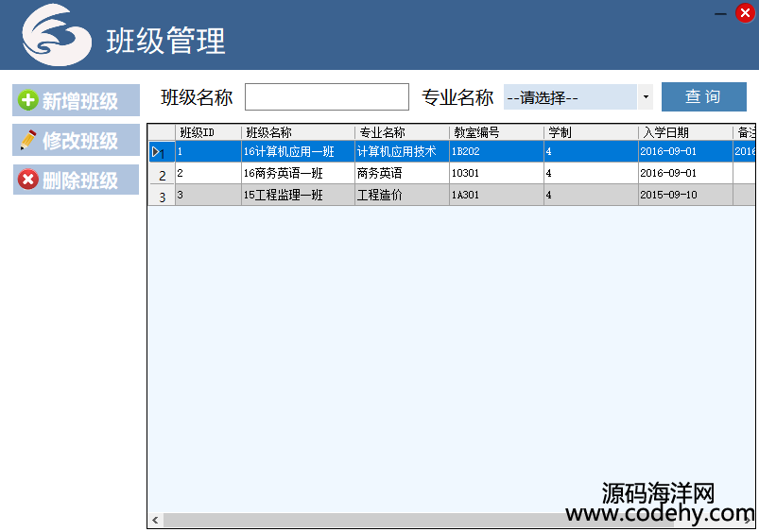
Task: Click the 专业名称 column header in the grid
Action: click(402, 132)
